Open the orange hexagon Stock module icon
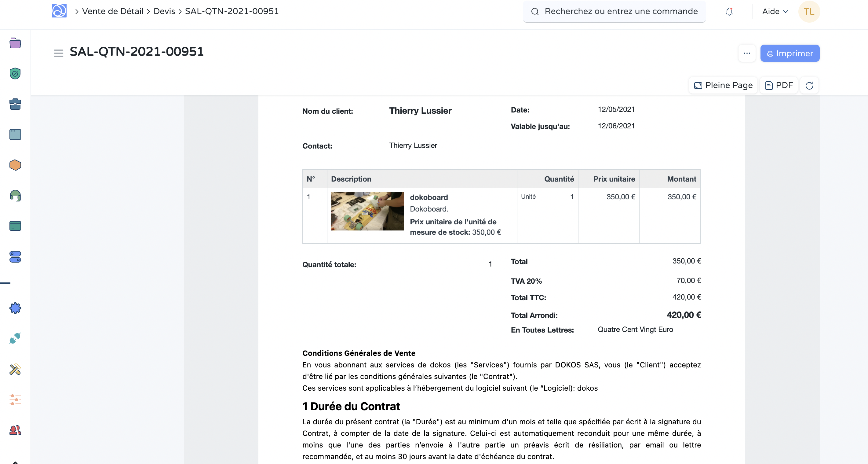Screen dimensions: 868x464 15,165
